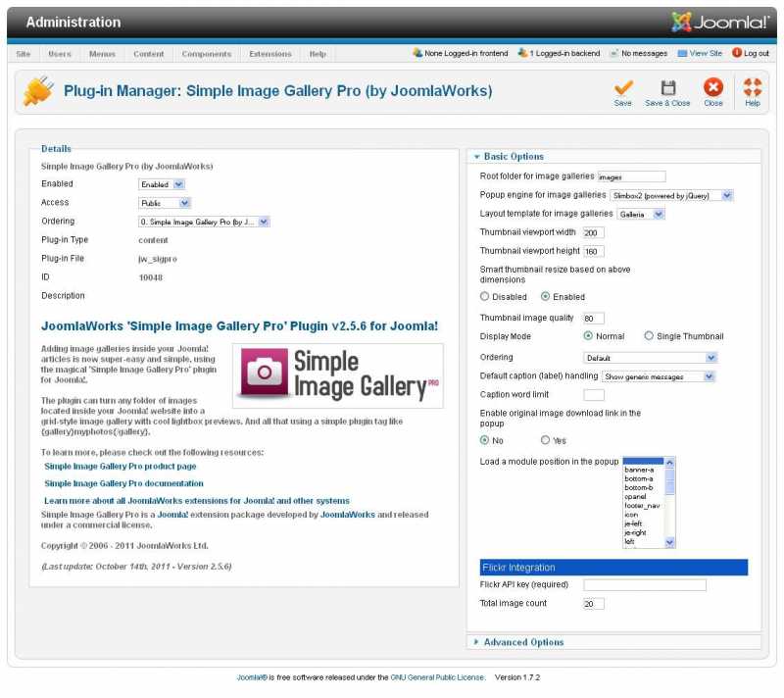The height and width of the screenshot is (698, 784).
Task: Click the red Close toolbar icon
Action: coord(713,87)
